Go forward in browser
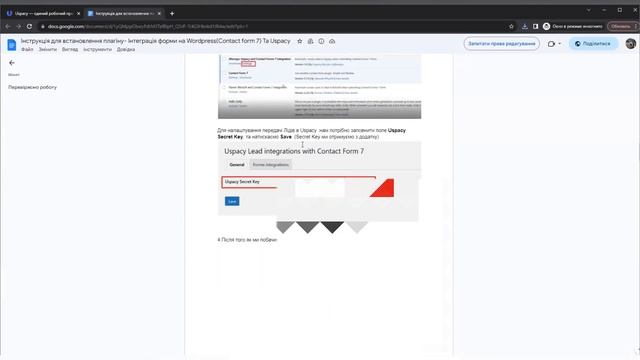The width and height of the screenshot is (640, 360). (18, 26)
